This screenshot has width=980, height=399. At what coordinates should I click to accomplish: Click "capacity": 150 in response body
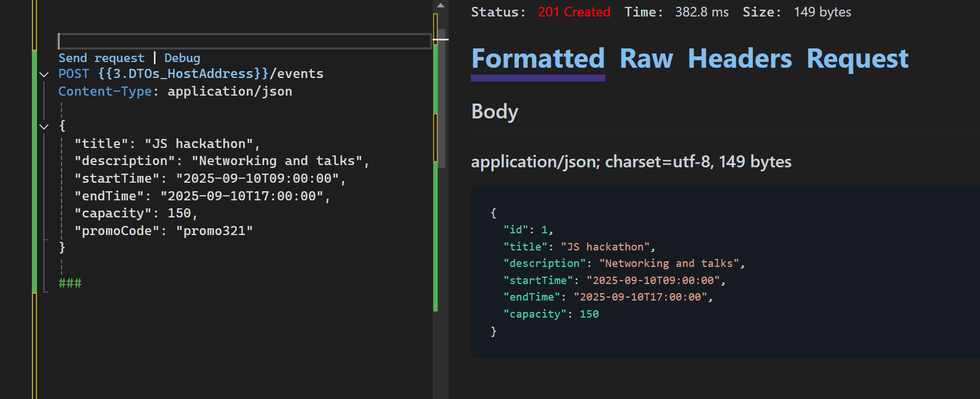(551, 314)
